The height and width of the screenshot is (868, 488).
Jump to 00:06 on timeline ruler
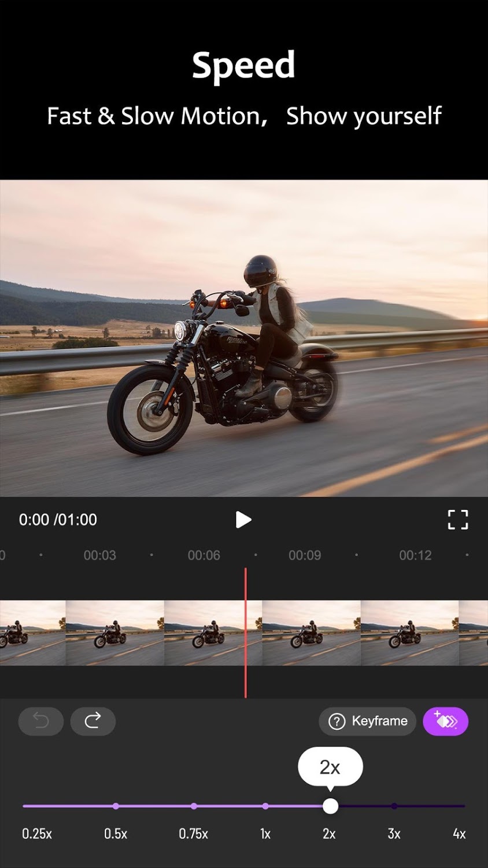pyautogui.click(x=204, y=556)
